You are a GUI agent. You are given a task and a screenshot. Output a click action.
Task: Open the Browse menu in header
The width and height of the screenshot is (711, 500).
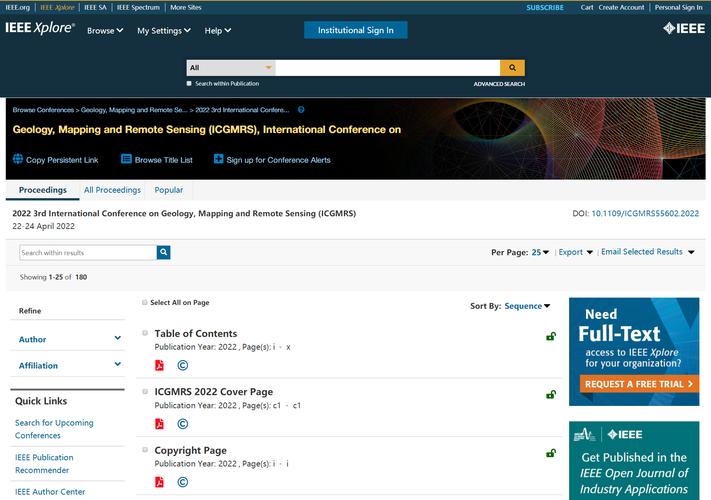pos(105,31)
